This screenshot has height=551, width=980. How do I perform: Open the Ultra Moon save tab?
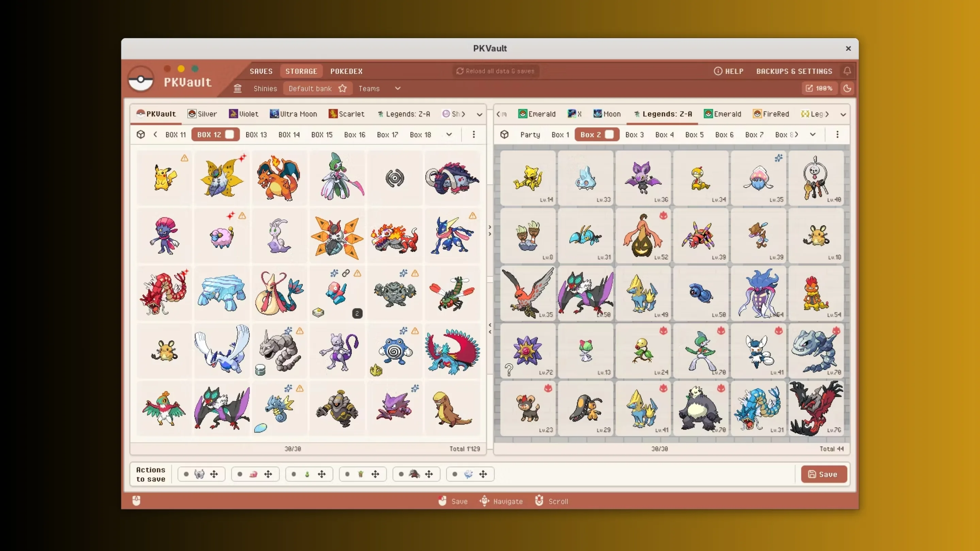[293, 114]
